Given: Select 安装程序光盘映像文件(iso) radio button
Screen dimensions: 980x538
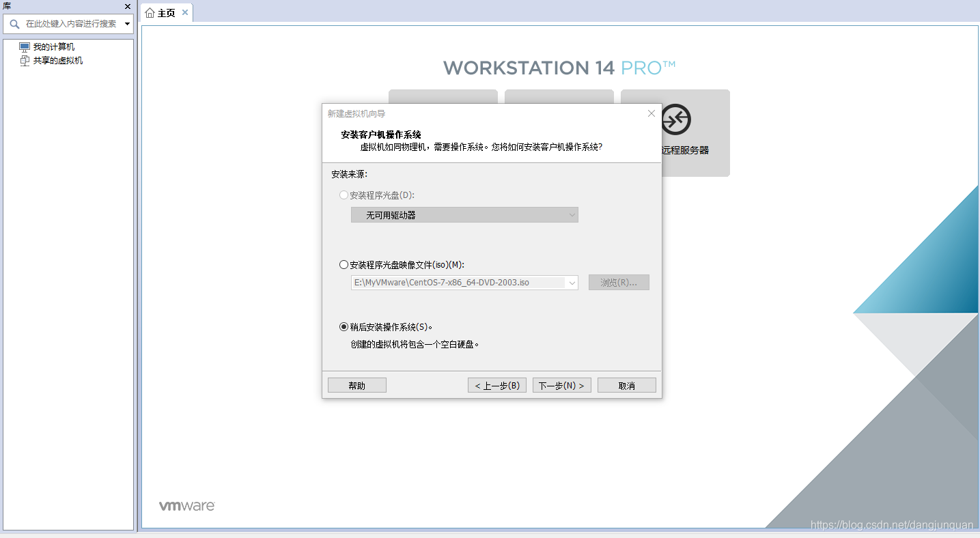Looking at the screenshot, I should pos(344,265).
